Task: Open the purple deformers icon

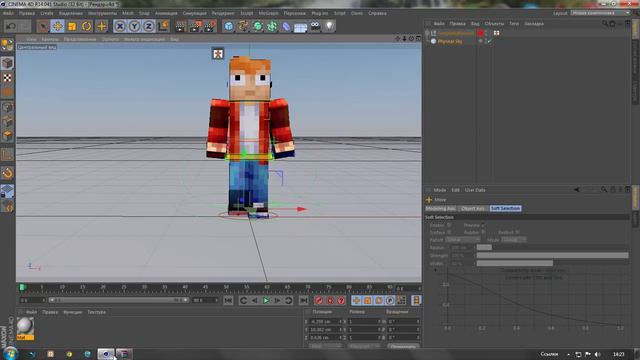Action: tap(286, 27)
